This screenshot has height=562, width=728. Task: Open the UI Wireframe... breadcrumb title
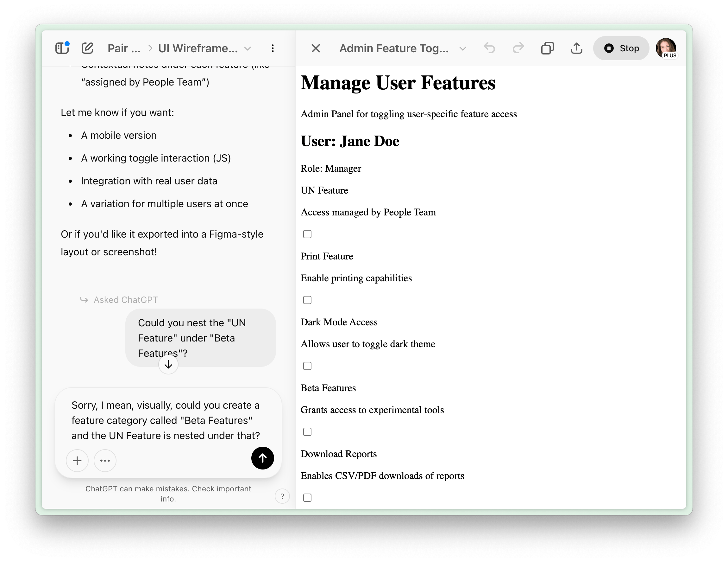[198, 48]
